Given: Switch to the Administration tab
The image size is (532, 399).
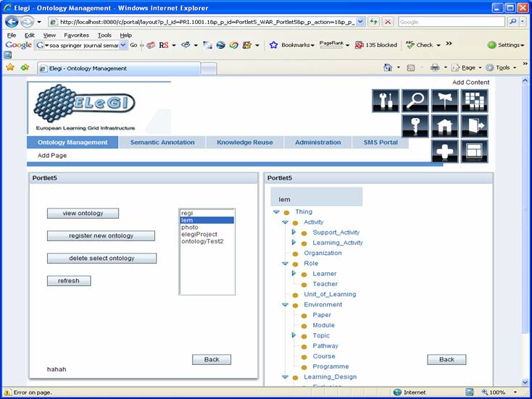Looking at the screenshot, I should [x=318, y=143].
